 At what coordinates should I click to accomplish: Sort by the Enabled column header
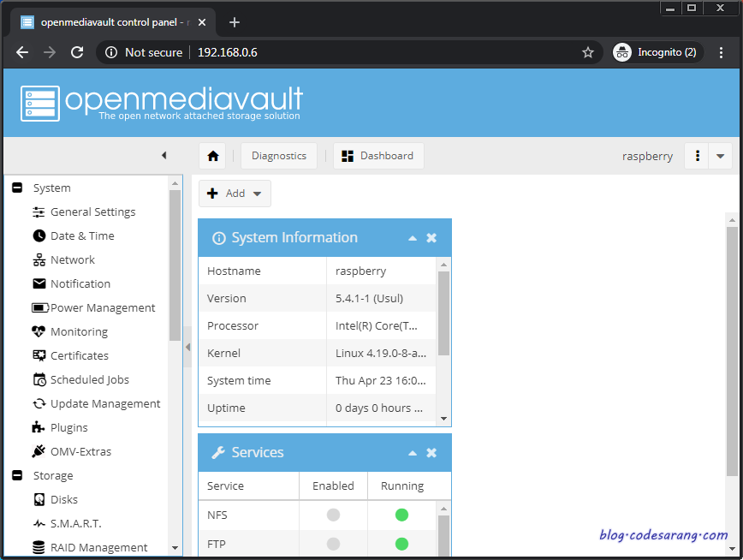(x=333, y=486)
